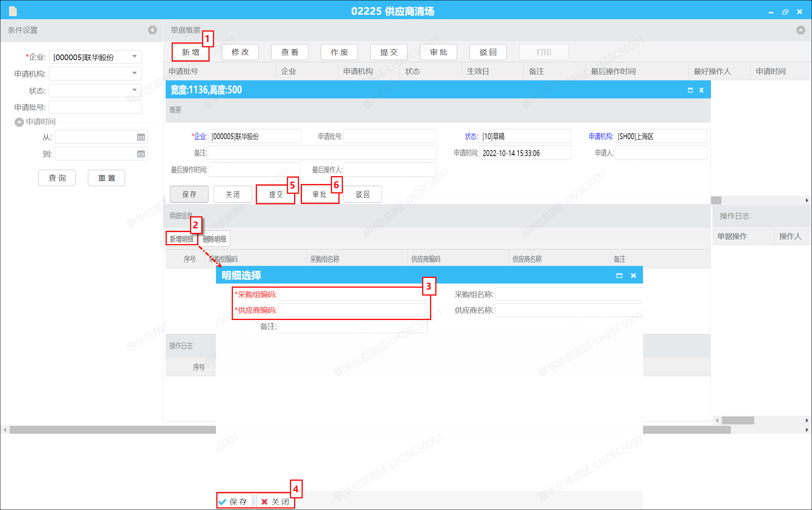Click the dialog 驳回 button
Viewport: 812px width, 510px height.
tap(362, 194)
